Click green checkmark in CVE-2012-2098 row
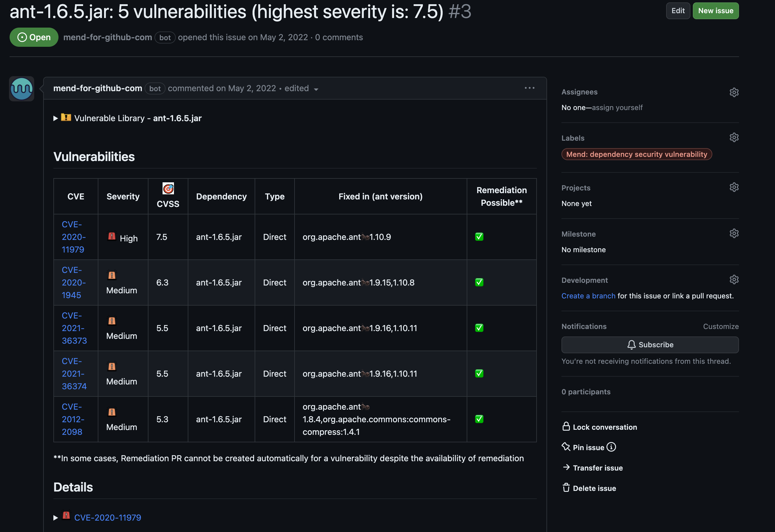The height and width of the screenshot is (532, 775). 479,419
